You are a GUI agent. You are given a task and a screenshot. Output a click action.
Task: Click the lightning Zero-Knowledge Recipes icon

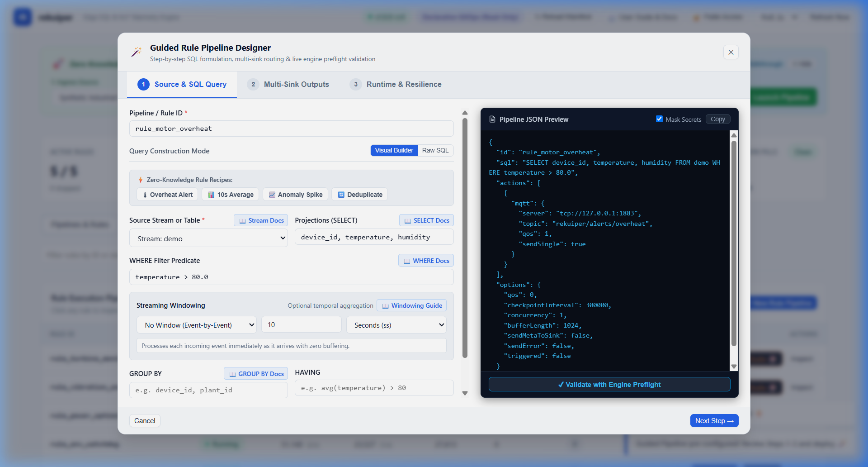141,180
